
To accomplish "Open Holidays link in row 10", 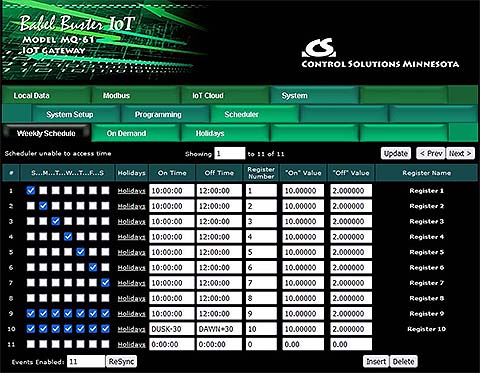I will click(131, 329).
